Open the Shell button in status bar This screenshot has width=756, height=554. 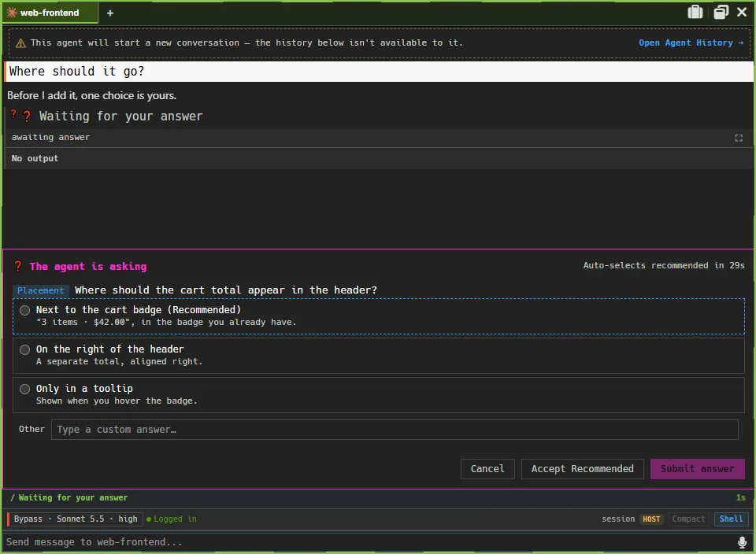pyautogui.click(x=731, y=519)
